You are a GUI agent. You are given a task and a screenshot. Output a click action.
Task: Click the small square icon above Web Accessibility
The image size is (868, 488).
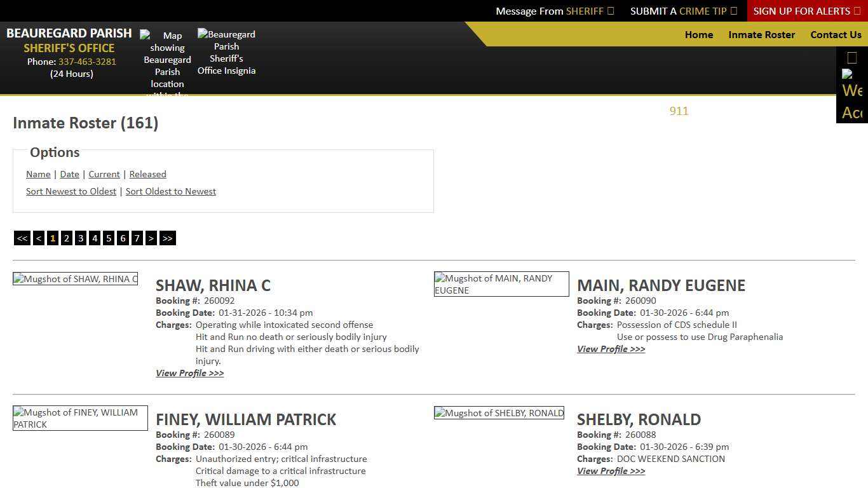coord(851,57)
